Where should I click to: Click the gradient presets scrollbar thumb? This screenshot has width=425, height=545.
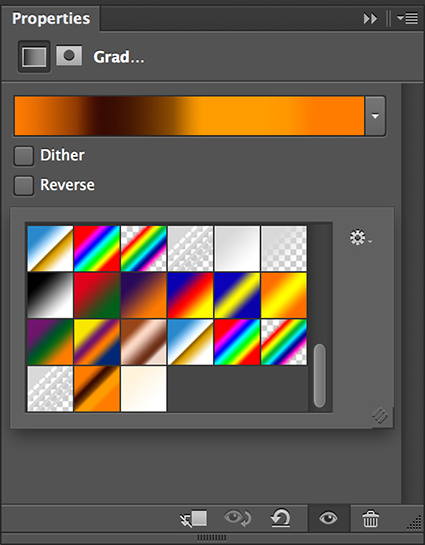320,375
